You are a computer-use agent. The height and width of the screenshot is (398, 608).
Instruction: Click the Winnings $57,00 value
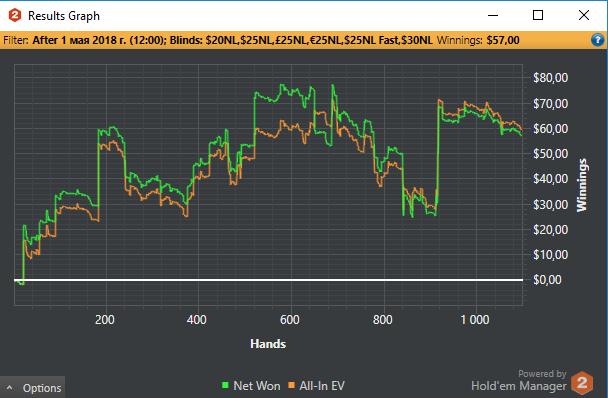pyautogui.click(x=503, y=40)
